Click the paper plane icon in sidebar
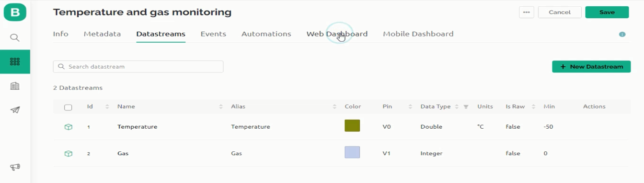 15,110
